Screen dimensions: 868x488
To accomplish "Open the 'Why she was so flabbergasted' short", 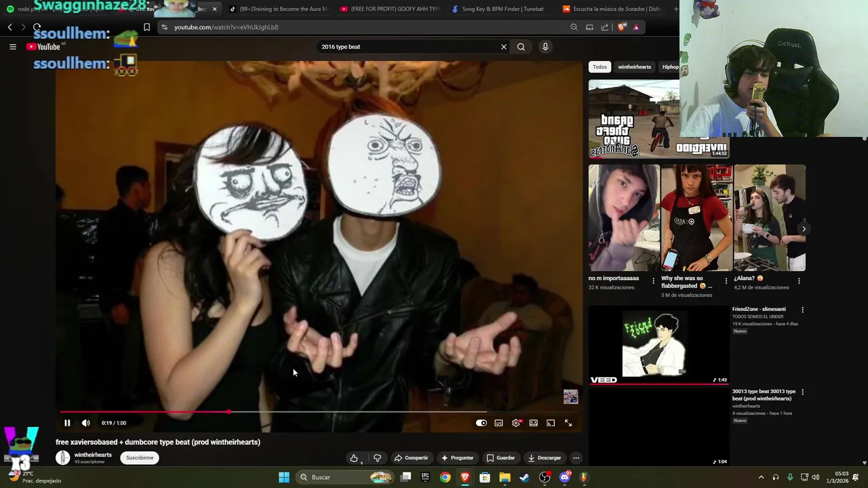I will coord(696,218).
